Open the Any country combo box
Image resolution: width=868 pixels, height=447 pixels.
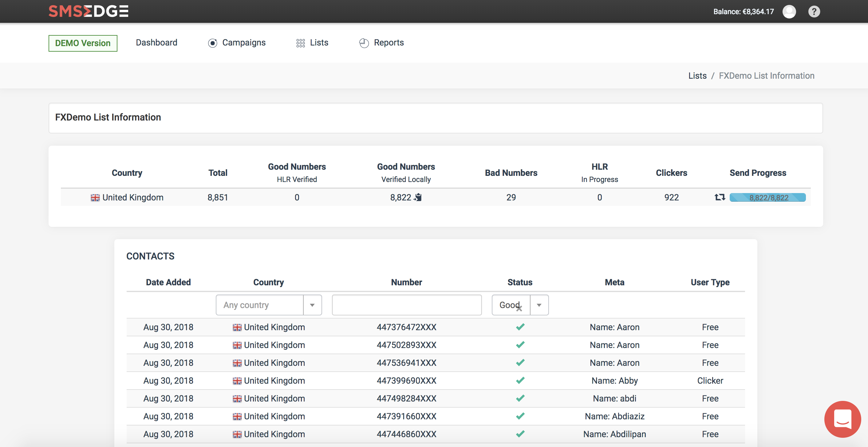point(259,305)
